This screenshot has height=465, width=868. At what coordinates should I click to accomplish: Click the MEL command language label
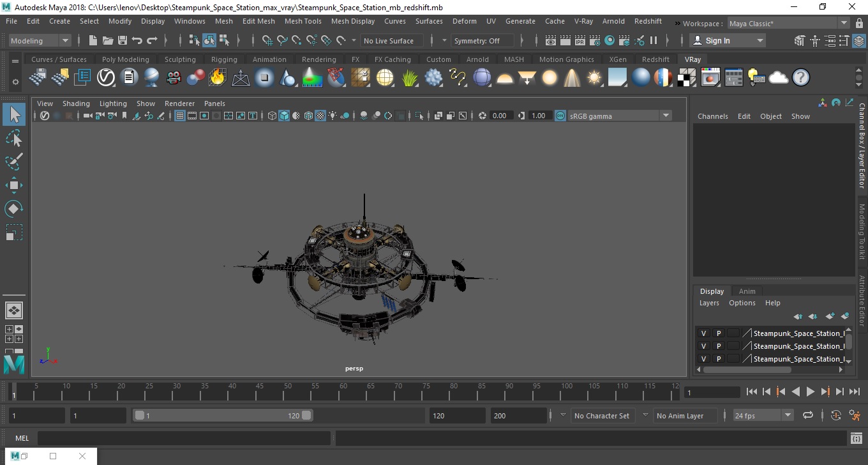[x=22, y=438]
